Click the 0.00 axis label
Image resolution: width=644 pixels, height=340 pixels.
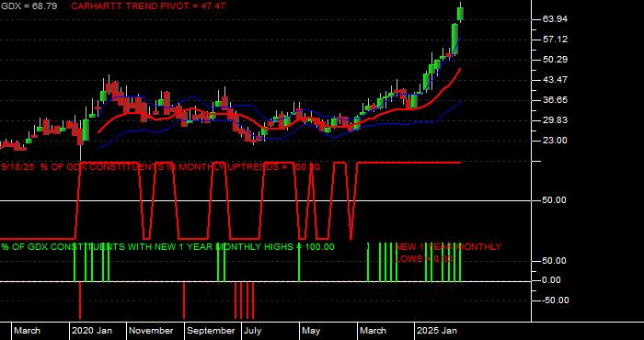coord(552,280)
